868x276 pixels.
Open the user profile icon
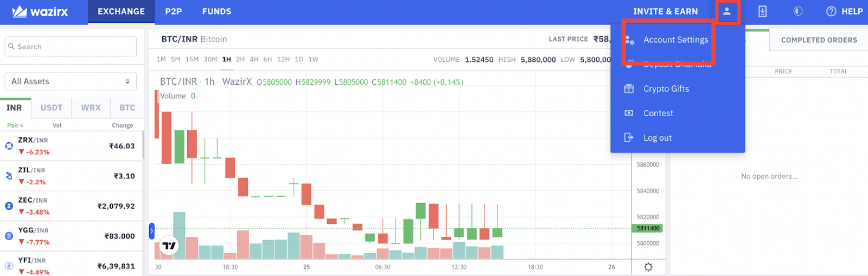pyautogui.click(x=726, y=11)
